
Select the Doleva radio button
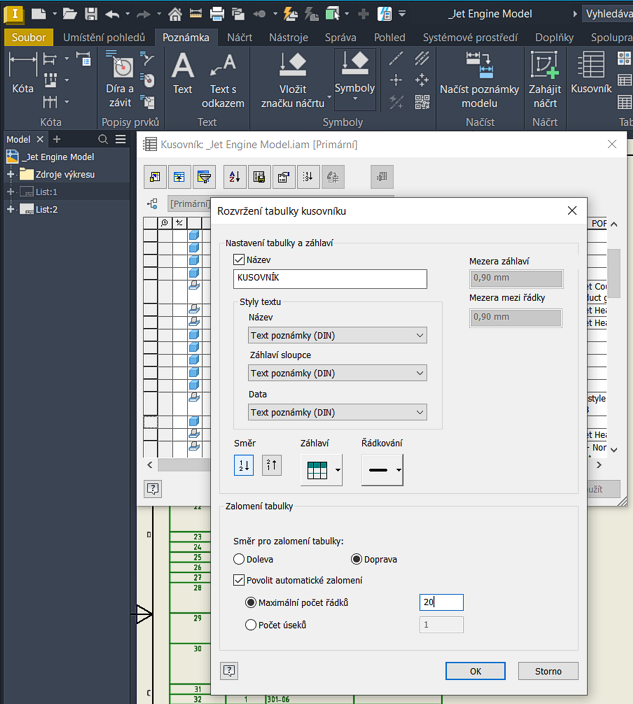click(x=239, y=559)
